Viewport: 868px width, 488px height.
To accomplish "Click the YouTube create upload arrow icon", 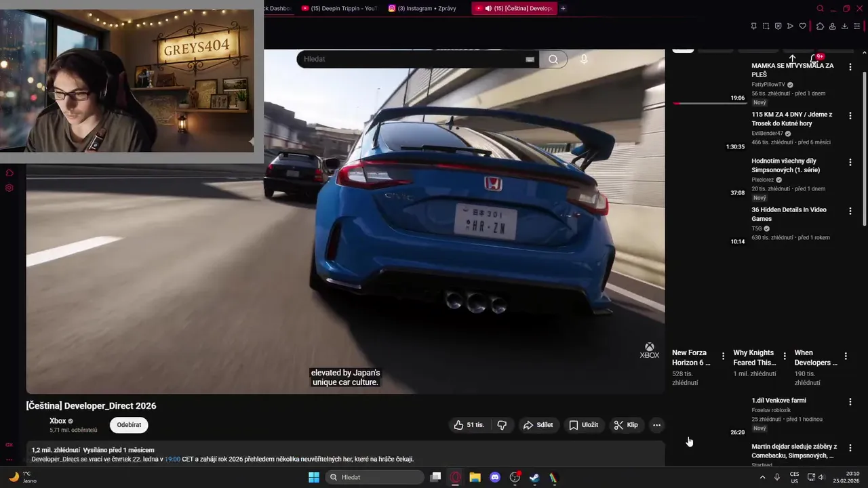I will (x=792, y=58).
